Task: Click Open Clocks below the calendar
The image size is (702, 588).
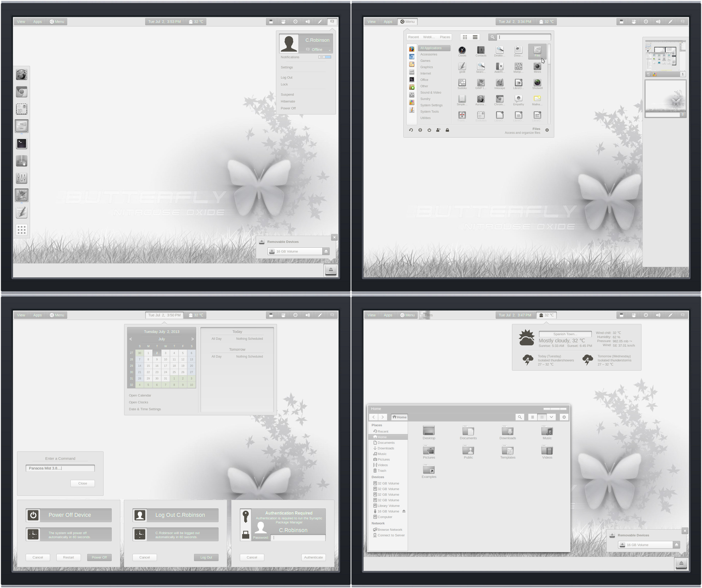Action: pyautogui.click(x=138, y=402)
